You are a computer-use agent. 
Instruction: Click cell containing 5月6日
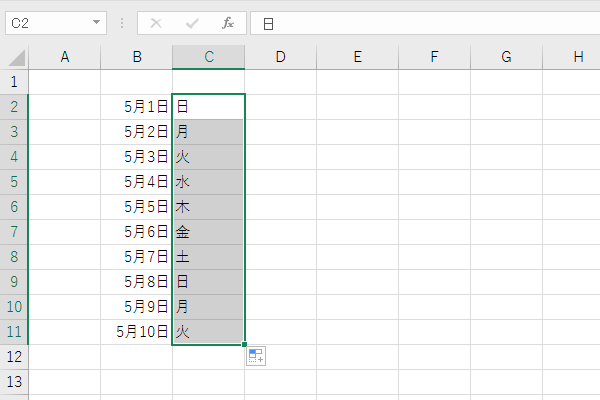click(137, 232)
